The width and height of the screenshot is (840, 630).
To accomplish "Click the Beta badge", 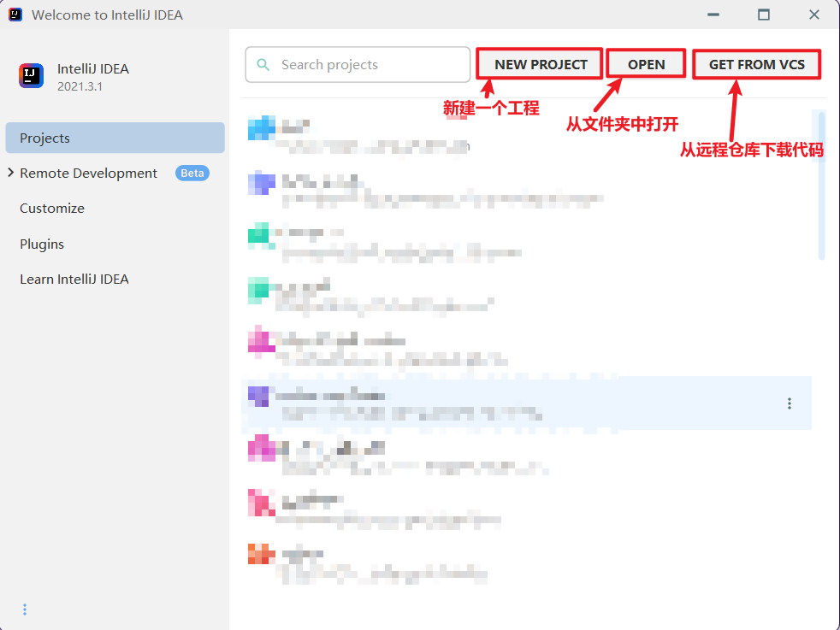I will 192,173.
